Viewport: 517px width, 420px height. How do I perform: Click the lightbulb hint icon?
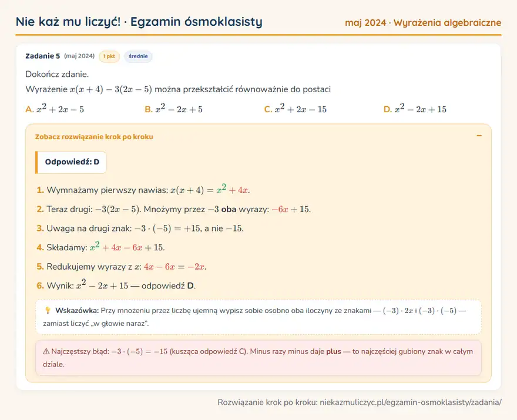(x=48, y=311)
